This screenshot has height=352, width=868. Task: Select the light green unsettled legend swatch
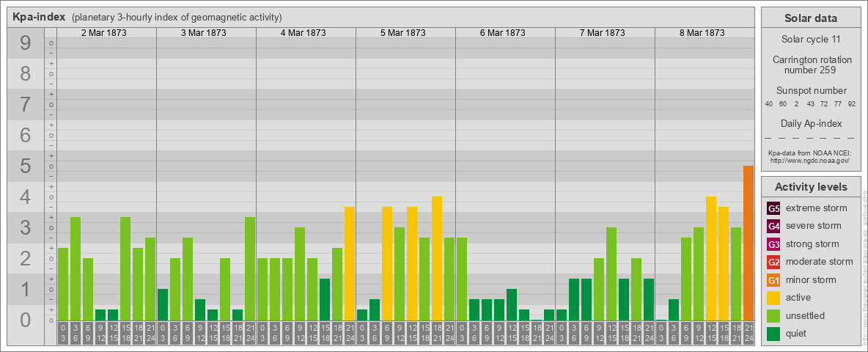(773, 315)
